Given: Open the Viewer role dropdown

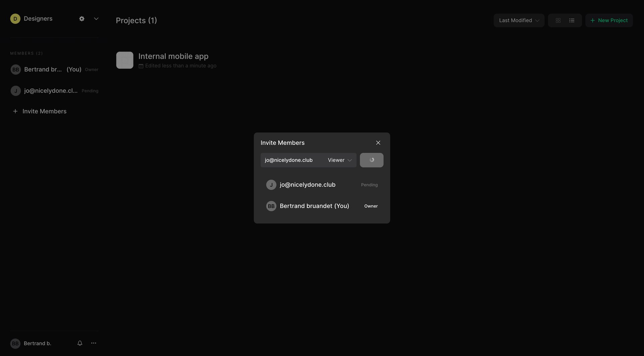Looking at the screenshot, I should point(339,160).
